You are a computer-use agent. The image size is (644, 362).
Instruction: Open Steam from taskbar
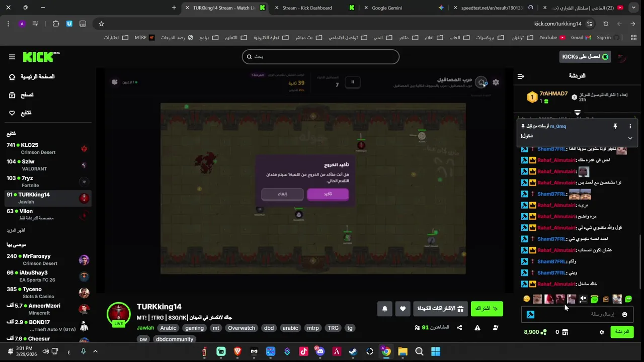coord(353,352)
